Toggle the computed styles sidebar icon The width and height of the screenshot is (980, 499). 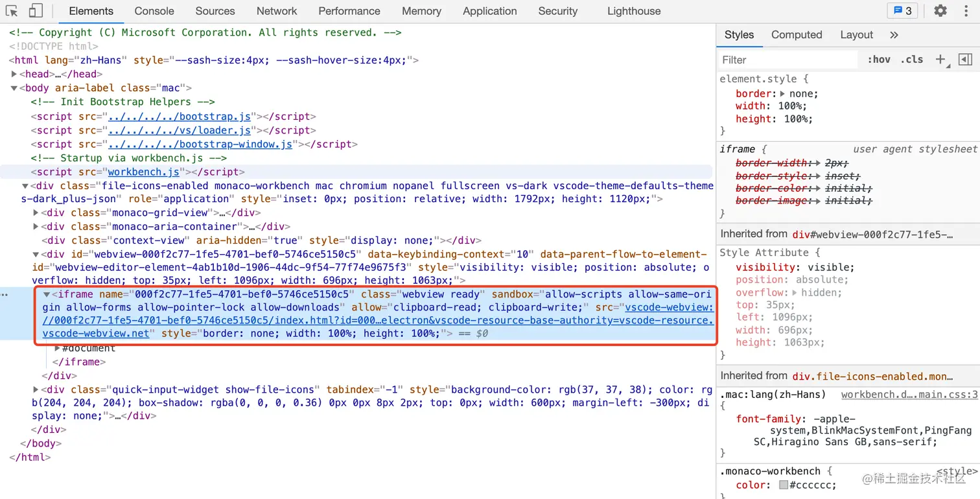(x=965, y=60)
